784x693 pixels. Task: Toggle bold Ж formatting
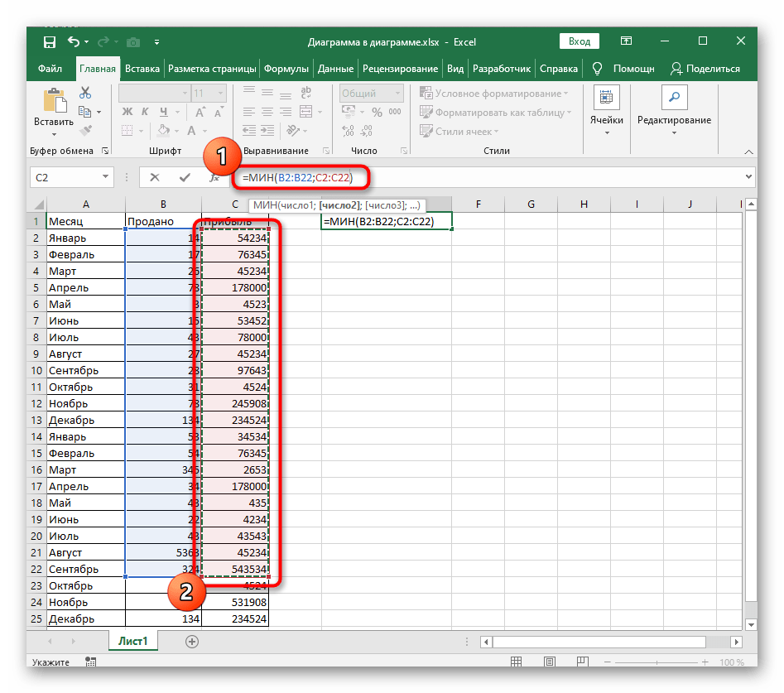point(127,112)
